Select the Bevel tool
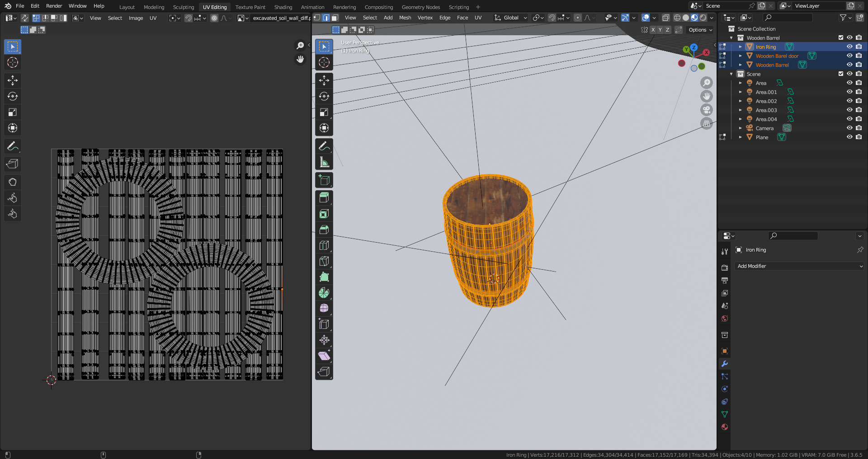The height and width of the screenshot is (459, 868). coord(324,229)
